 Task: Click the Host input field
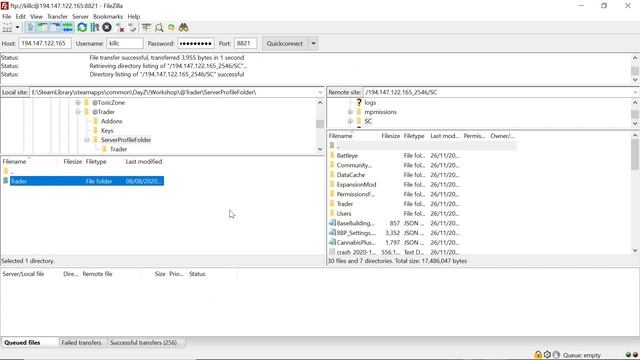coord(45,43)
